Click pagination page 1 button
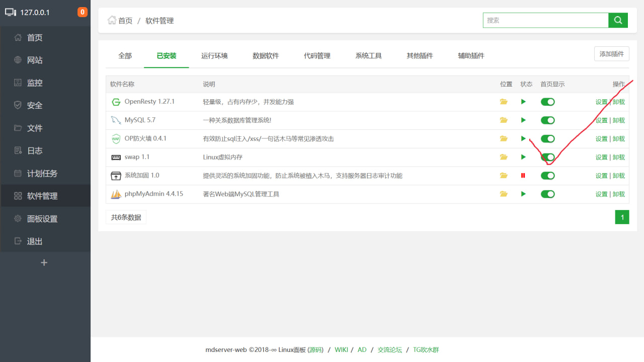This screenshot has height=362, width=644. click(x=622, y=217)
